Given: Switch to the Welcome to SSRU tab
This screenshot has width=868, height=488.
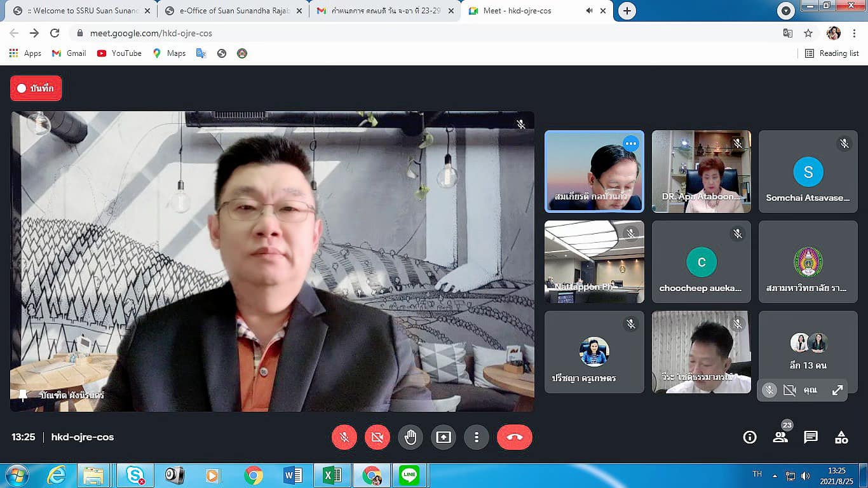Looking at the screenshot, I should pyautogui.click(x=81, y=11).
